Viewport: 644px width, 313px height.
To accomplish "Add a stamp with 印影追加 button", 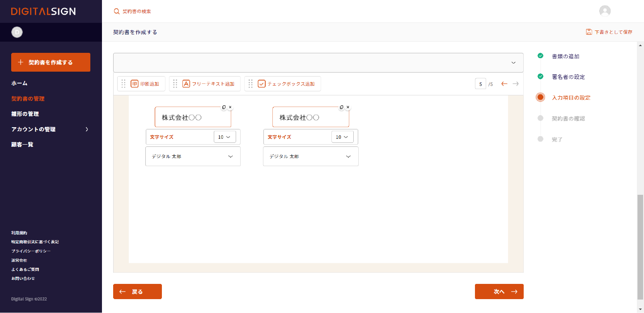I will tap(141, 84).
